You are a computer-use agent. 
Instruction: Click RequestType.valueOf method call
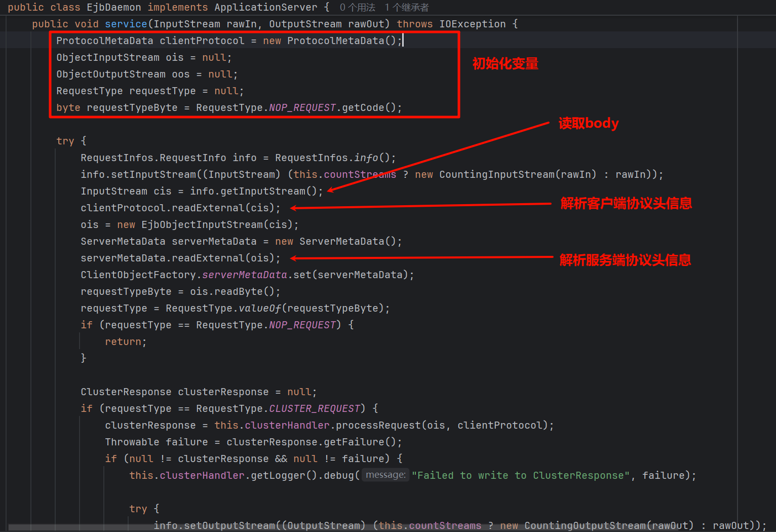(x=259, y=308)
